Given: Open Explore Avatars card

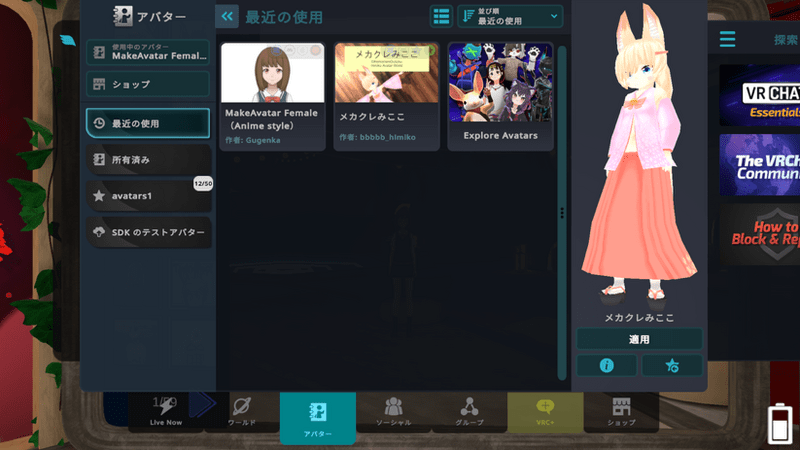Looking at the screenshot, I should [501, 96].
